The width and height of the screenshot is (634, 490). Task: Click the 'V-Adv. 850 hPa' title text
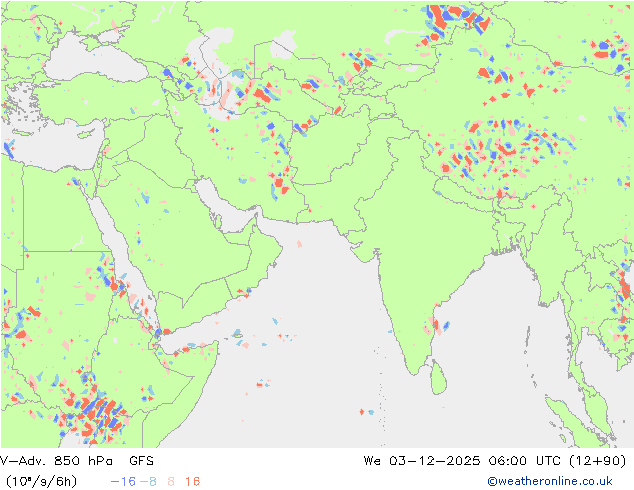point(57,461)
